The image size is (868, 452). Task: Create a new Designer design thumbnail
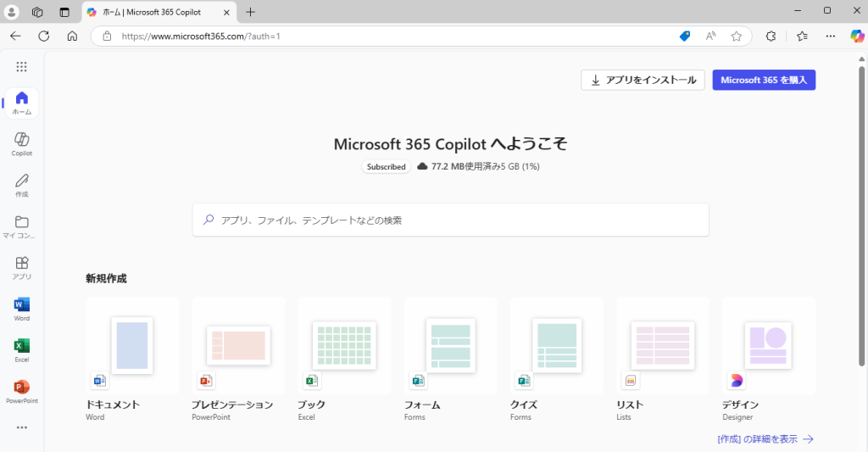click(768, 345)
